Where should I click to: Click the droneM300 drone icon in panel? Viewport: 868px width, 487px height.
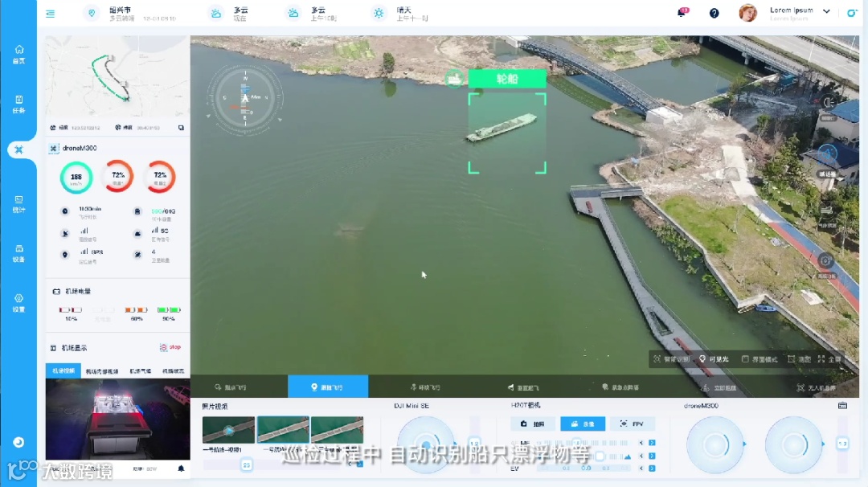pyautogui.click(x=54, y=149)
